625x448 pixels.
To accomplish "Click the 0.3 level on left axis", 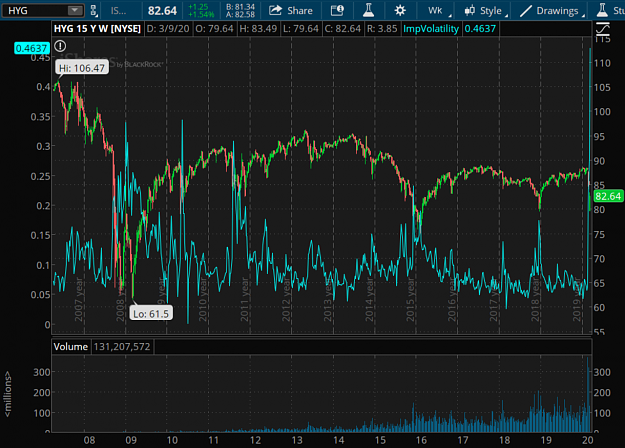I will (x=43, y=146).
